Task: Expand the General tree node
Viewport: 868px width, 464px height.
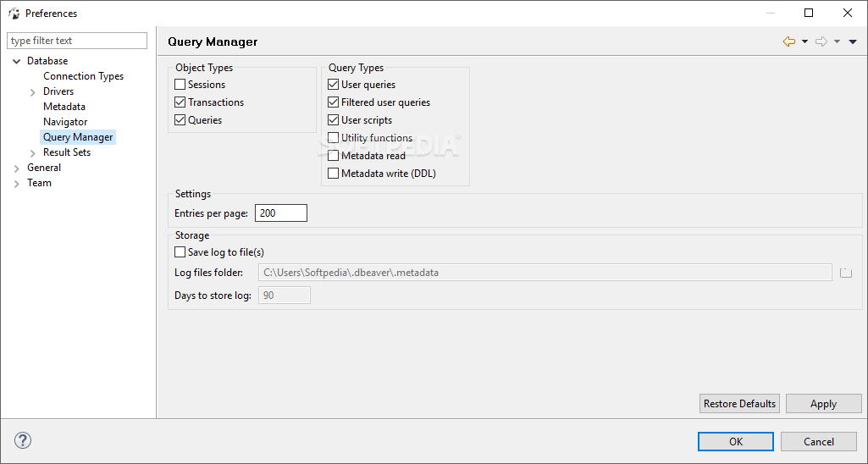Action: 17,168
